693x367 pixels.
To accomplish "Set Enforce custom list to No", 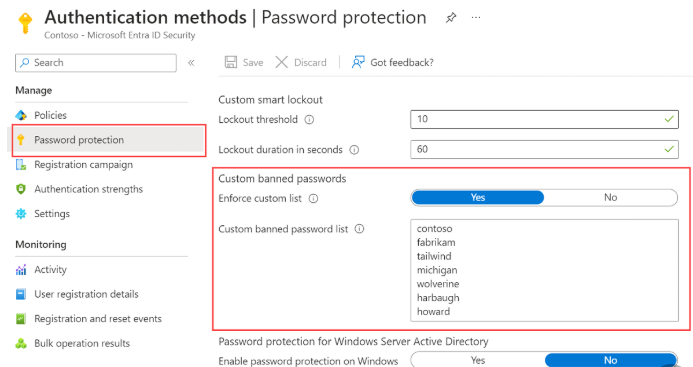I will pyautogui.click(x=610, y=198).
